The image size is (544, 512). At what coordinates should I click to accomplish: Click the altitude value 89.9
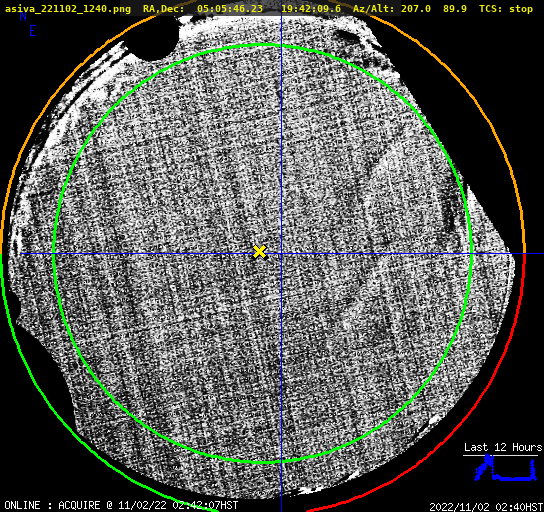point(455,9)
